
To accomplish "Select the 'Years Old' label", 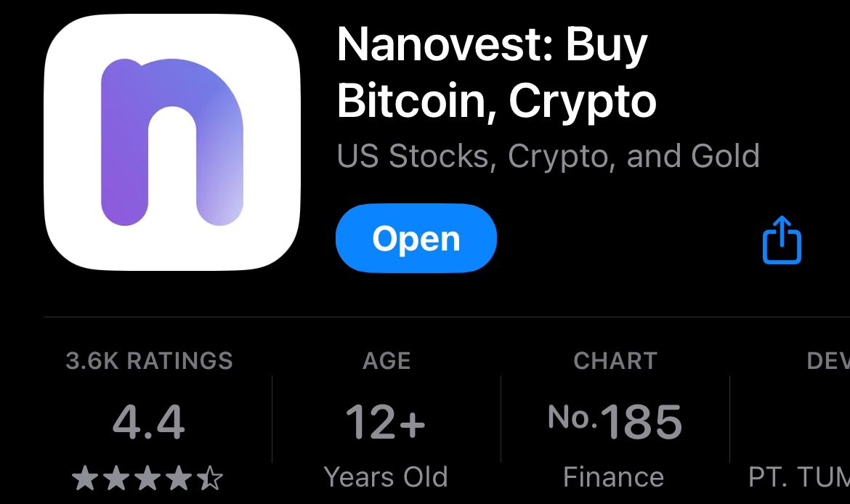I will point(386,477).
